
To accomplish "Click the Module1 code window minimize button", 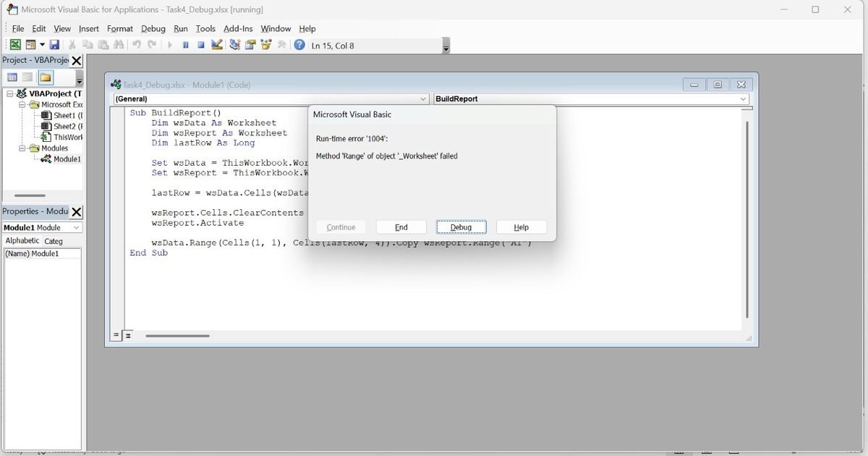I will click(x=694, y=85).
